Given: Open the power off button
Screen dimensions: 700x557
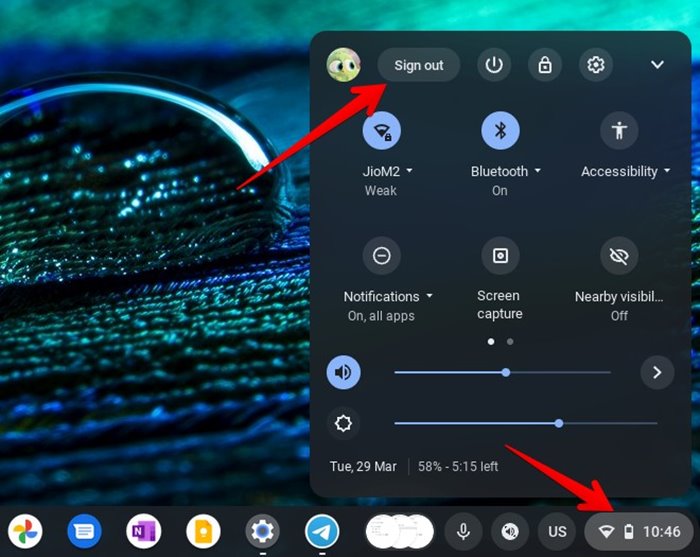Looking at the screenshot, I should click(494, 65).
